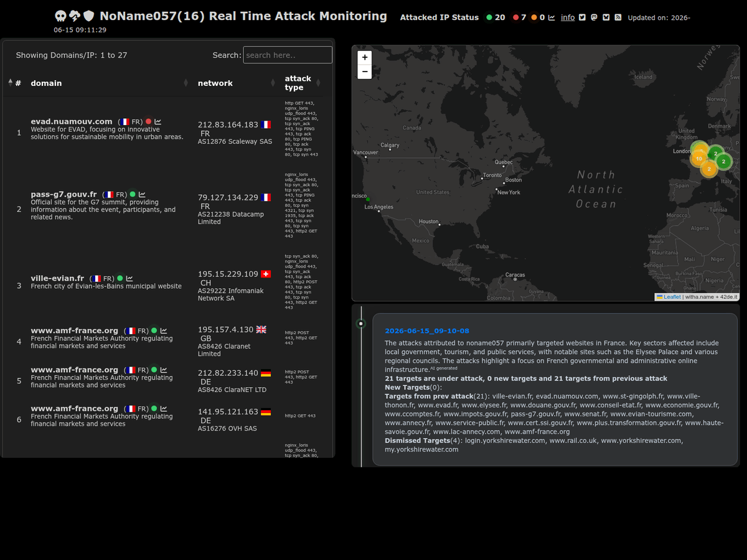Click IP address 79.127.134.229
Image resolution: width=747 pixels, height=560 pixels.
[x=228, y=198]
